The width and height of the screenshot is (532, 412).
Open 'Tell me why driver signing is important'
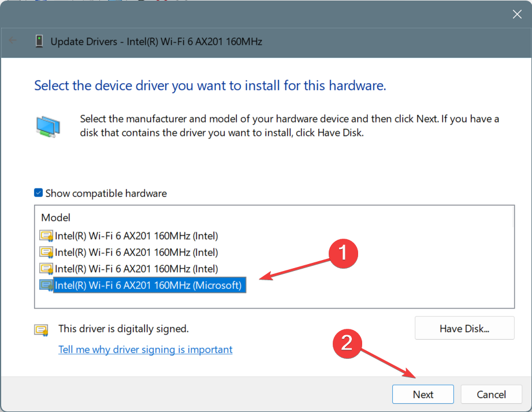(x=145, y=349)
